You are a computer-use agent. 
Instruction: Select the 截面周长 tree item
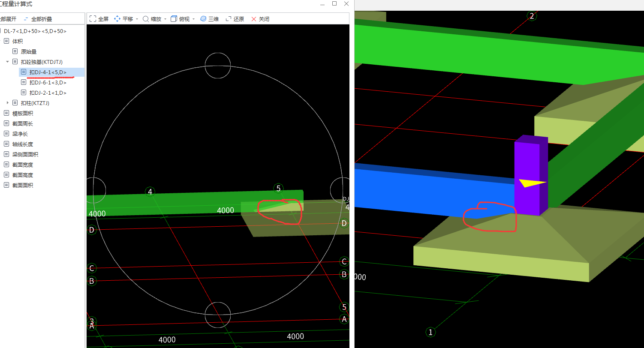23,124
